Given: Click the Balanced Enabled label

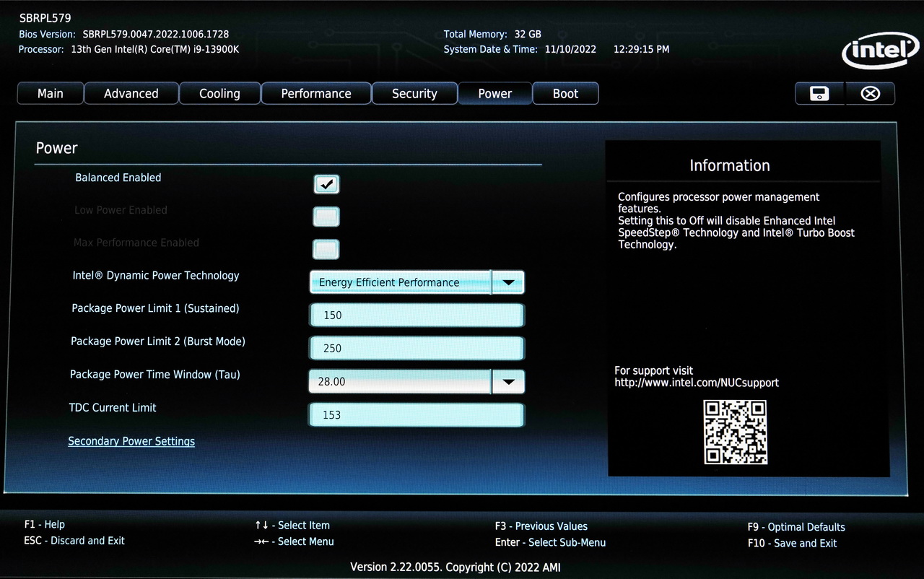Looking at the screenshot, I should (x=118, y=178).
